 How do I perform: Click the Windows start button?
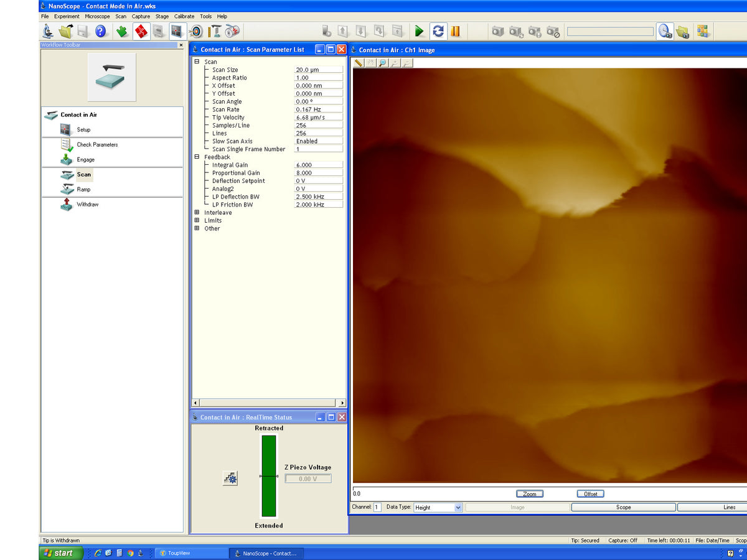61,553
